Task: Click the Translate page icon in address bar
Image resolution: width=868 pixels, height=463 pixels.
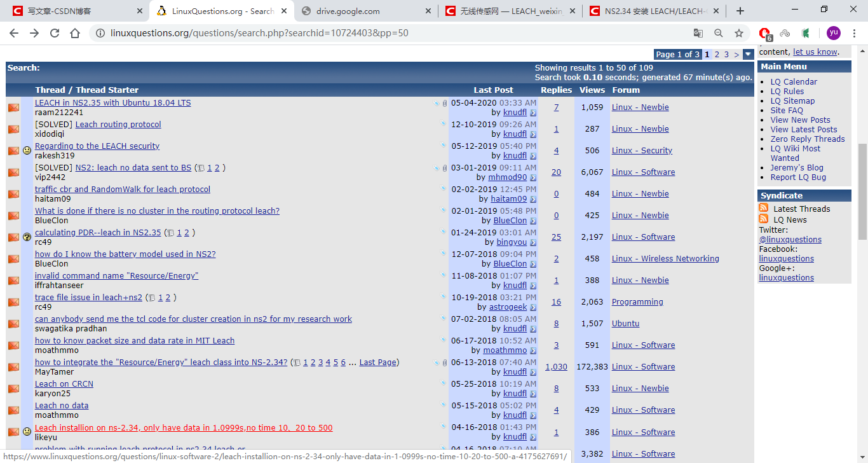Action: click(698, 32)
